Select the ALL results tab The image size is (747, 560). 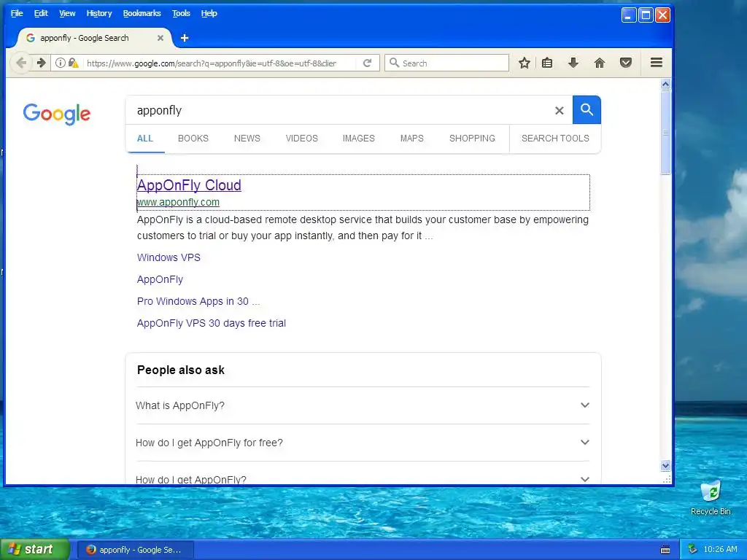(x=145, y=139)
